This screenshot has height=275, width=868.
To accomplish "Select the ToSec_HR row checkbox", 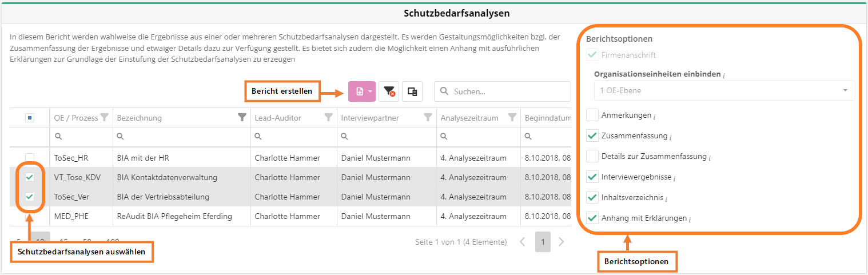I will click(30, 158).
